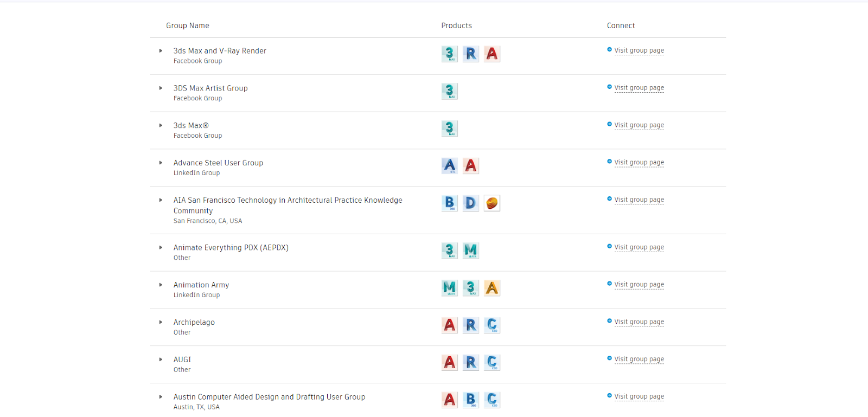Screen dimensions: 868x417
Task: Click the Civil 3D icon in the Archipelago row
Action: 492,325
